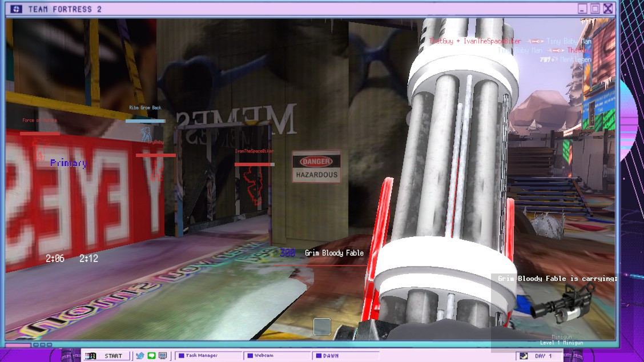Click the 'IvanTheSpaceBiker' nameplate over enemy

pyautogui.click(x=254, y=151)
